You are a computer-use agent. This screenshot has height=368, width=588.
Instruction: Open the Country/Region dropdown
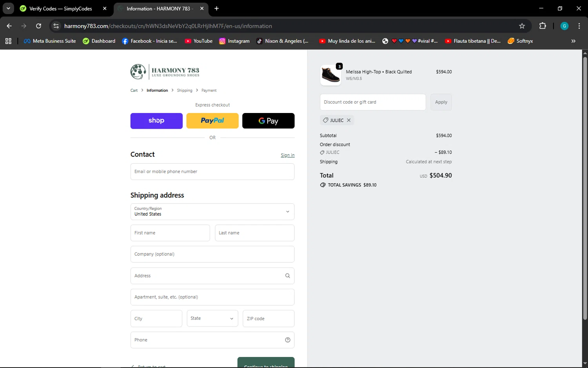click(212, 211)
